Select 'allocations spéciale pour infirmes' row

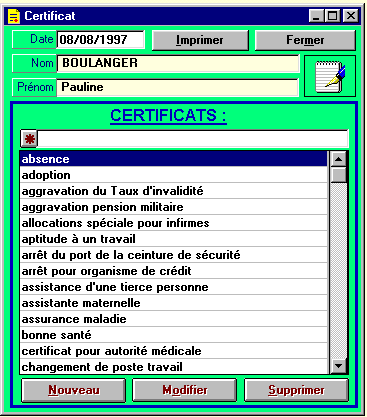174,223
